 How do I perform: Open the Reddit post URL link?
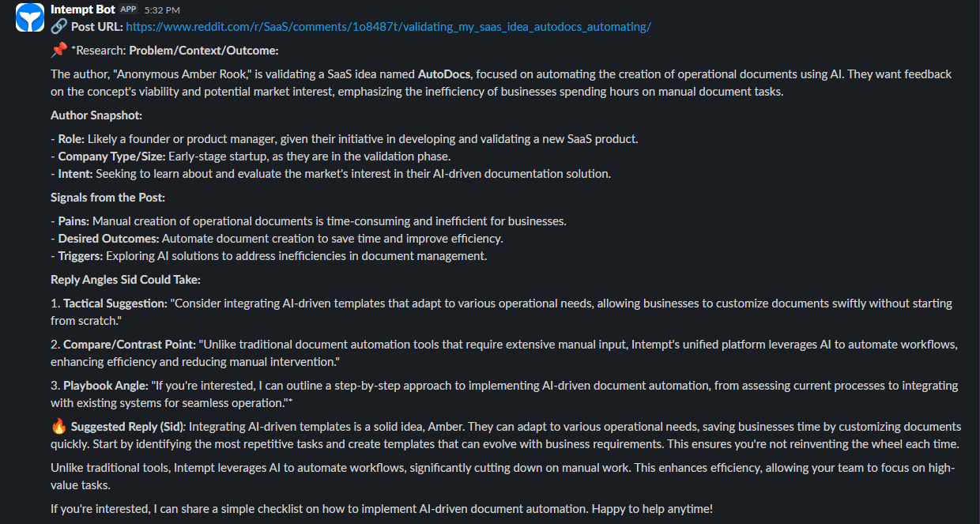point(388,27)
